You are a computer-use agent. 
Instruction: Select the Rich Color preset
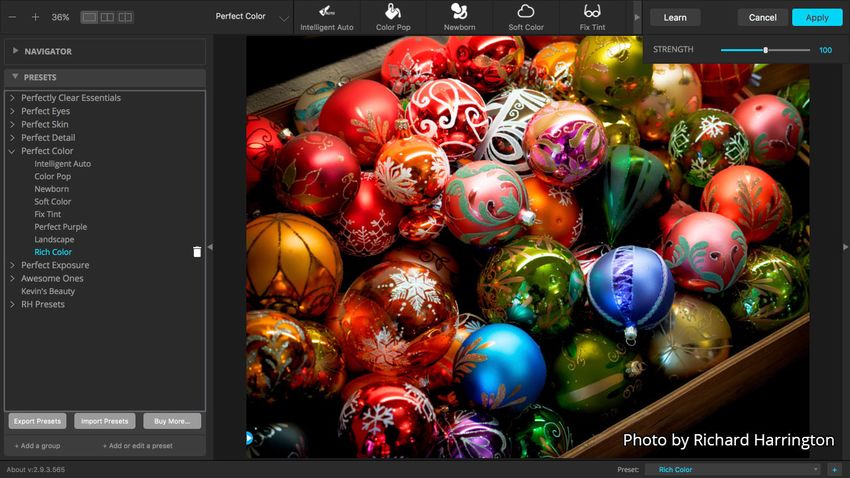click(x=53, y=252)
